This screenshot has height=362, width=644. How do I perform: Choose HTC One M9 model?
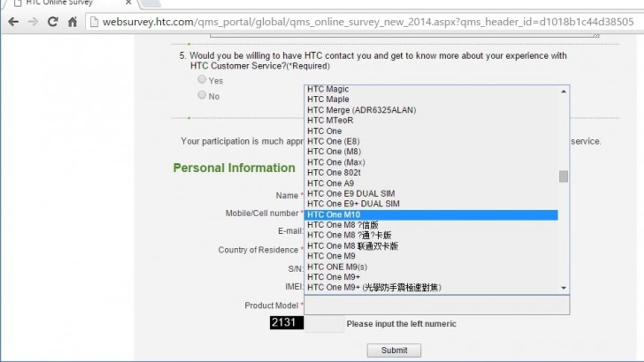pyautogui.click(x=431, y=256)
